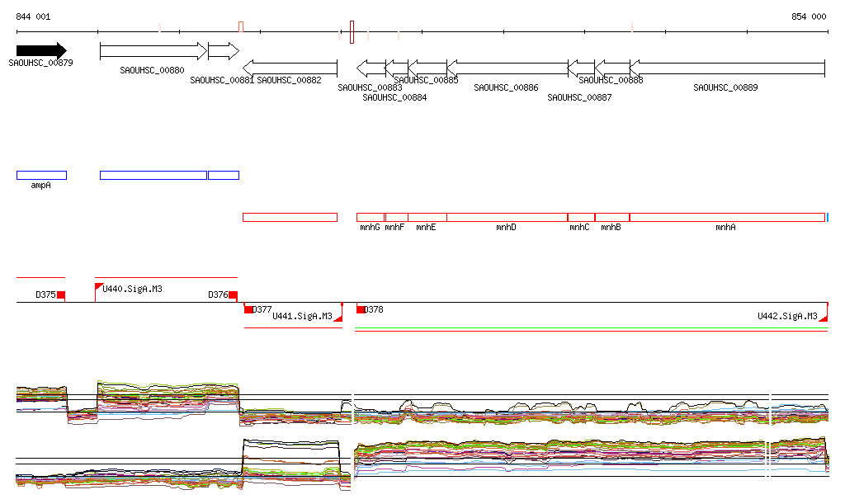This screenshot has height=504, width=845.
Task: Click the red box under SAOUHSC_00882
Action: (x=290, y=218)
